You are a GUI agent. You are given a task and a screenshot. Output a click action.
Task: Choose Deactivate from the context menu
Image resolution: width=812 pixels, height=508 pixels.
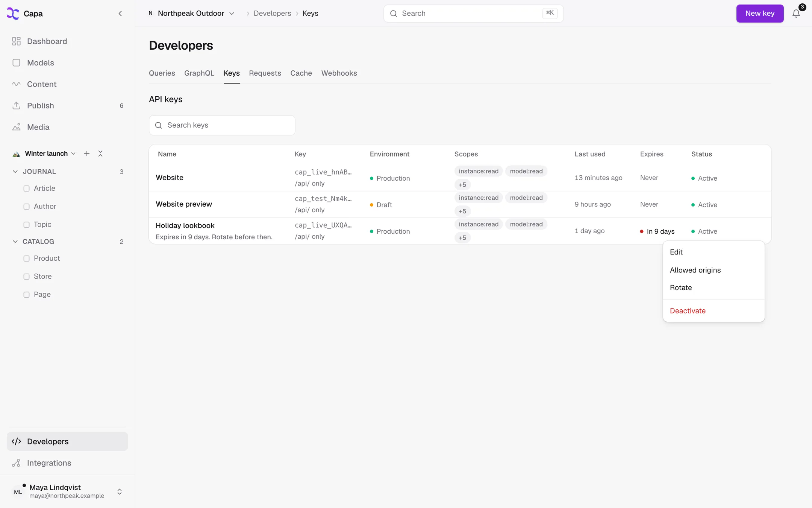[714, 311]
